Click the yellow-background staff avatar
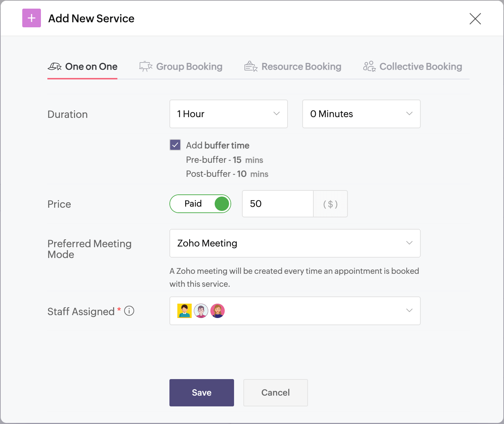 coord(185,311)
